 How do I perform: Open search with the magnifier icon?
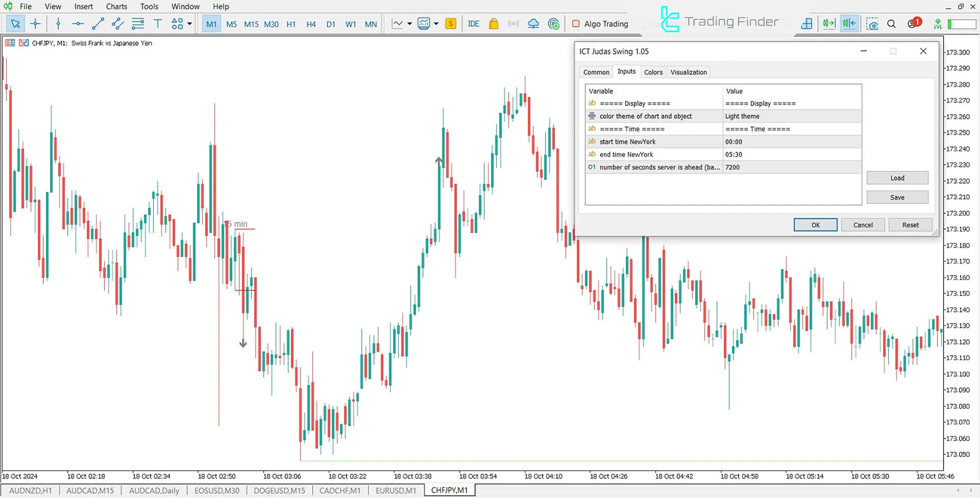(892, 23)
